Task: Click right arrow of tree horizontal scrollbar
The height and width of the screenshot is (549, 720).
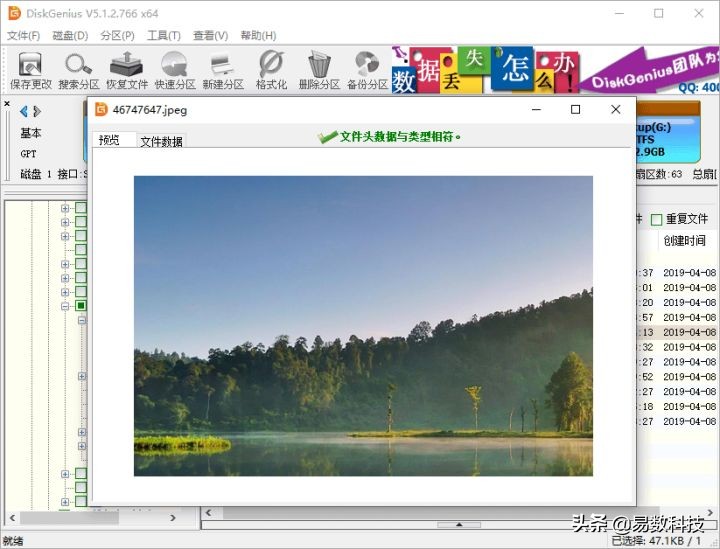Action: [x=173, y=518]
